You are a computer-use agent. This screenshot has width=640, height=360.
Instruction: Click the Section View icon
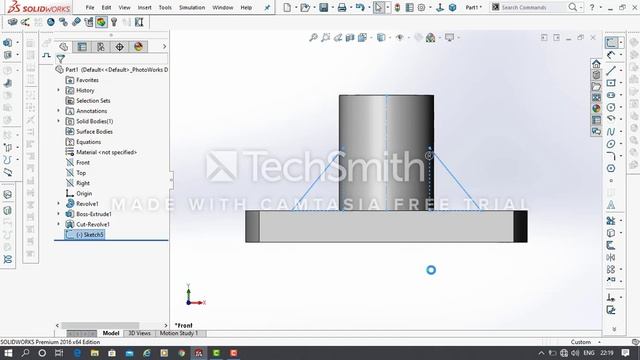350,38
